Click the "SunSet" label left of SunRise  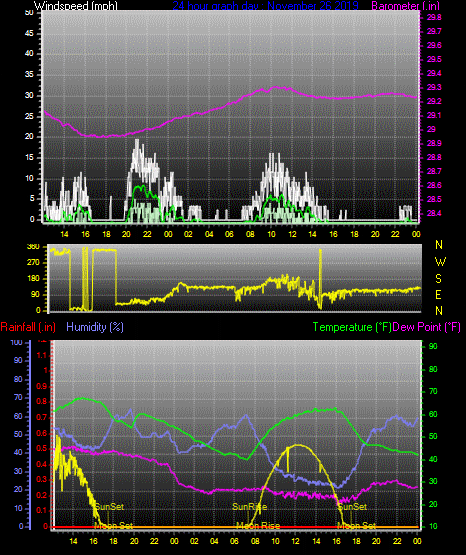(109, 507)
